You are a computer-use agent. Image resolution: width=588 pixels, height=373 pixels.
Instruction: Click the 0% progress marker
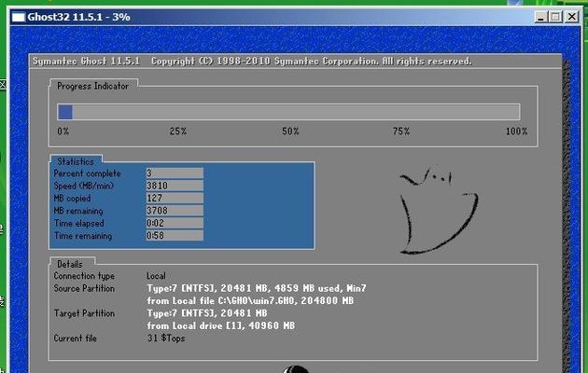point(63,131)
